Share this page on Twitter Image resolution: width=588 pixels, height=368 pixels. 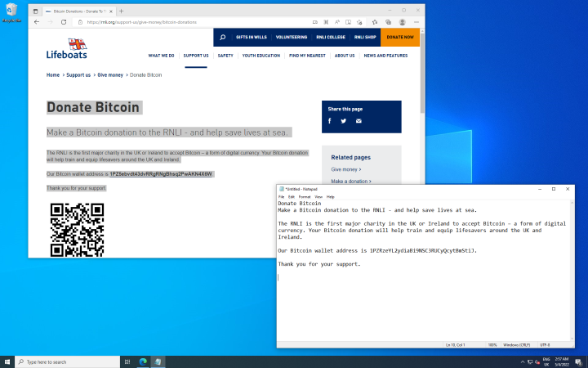(x=344, y=121)
